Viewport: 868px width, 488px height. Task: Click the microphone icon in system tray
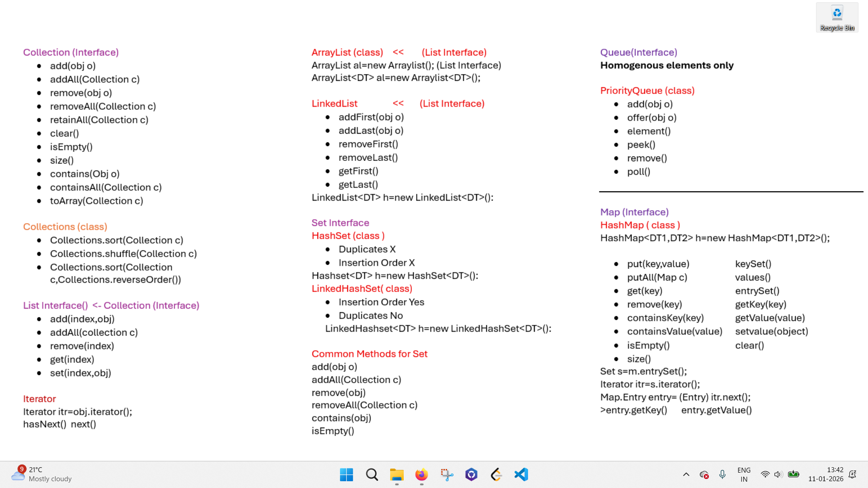[x=722, y=474]
